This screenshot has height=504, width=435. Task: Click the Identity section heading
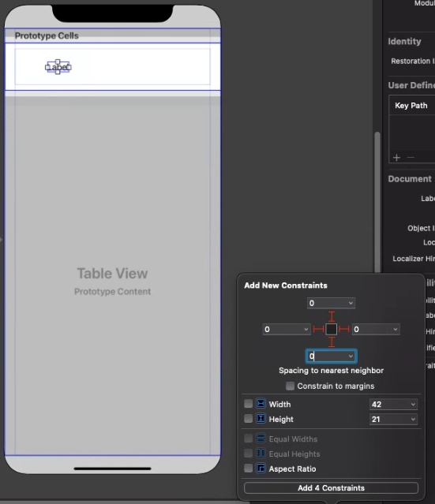[404, 42]
